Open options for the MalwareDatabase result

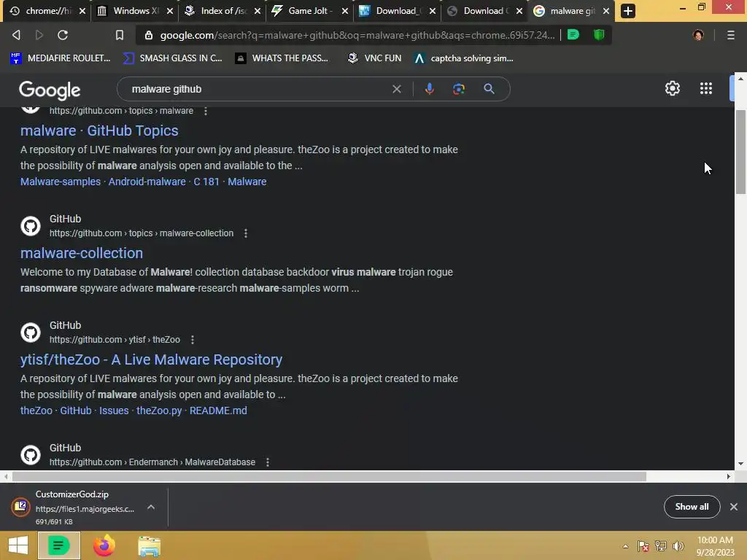pyautogui.click(x=267, y=462)
